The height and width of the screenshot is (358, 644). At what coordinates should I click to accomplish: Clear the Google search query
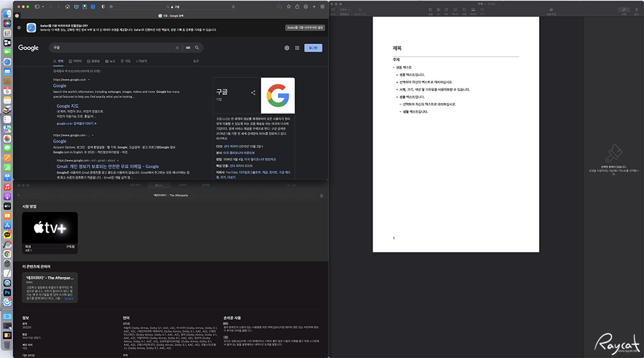point(177,48)
